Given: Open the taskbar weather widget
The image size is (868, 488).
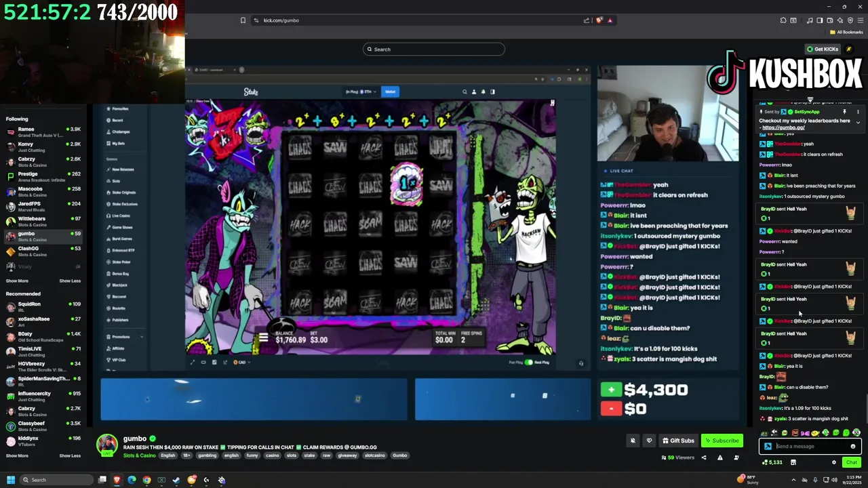Looking at the screenshot, I should tap(747, 480).
